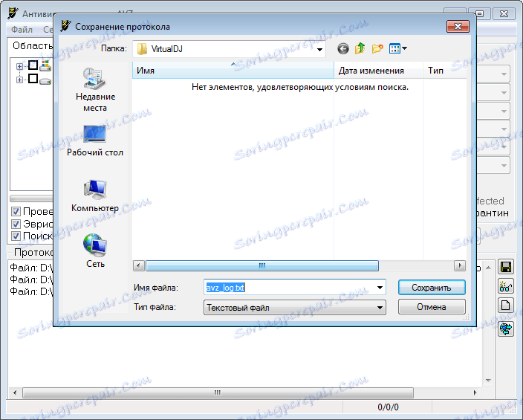Expand the second tree node in AVZ

pyautogui.click(x=19, y=80)
